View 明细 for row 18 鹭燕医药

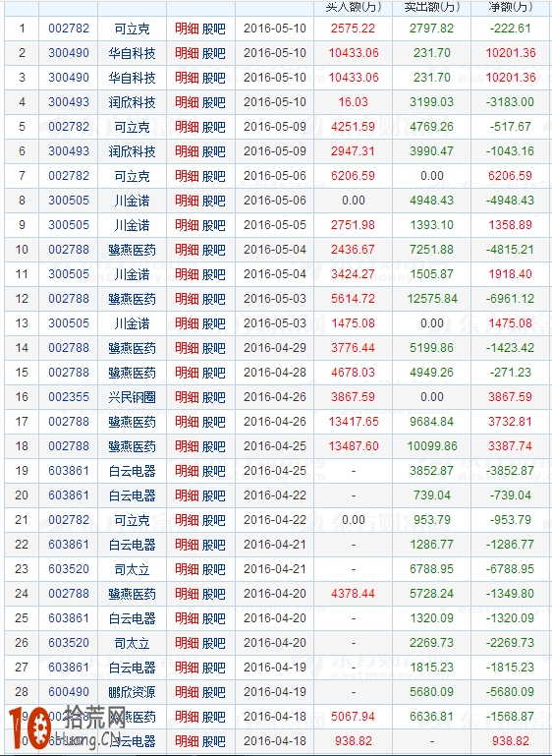tap(187, 446)
